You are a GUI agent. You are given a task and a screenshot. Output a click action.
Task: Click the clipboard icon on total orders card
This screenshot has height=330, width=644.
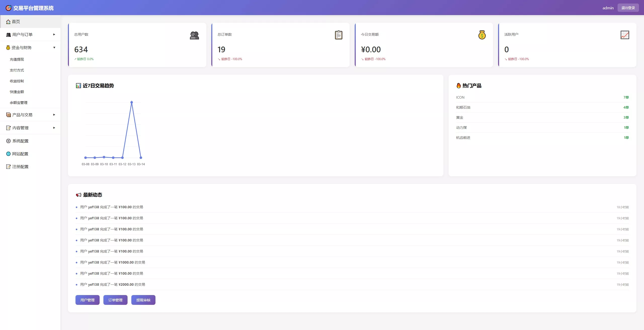tap(339, 35)
